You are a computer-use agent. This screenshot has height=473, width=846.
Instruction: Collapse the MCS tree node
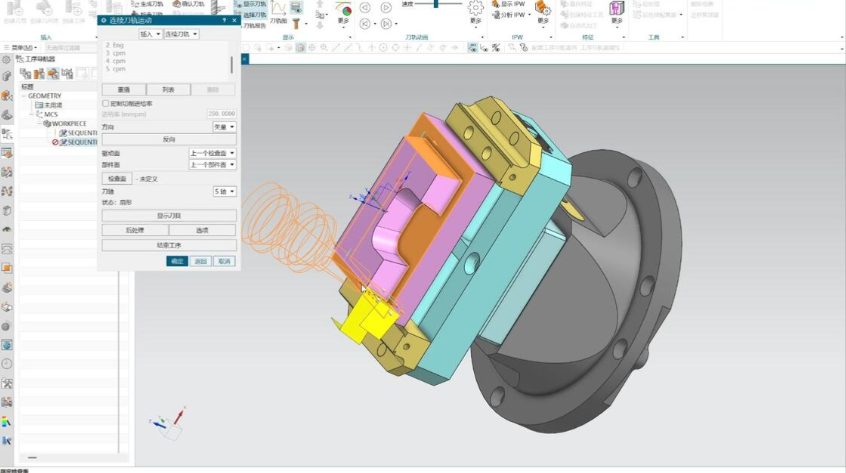pyautogui.click(x=32, y=114)
